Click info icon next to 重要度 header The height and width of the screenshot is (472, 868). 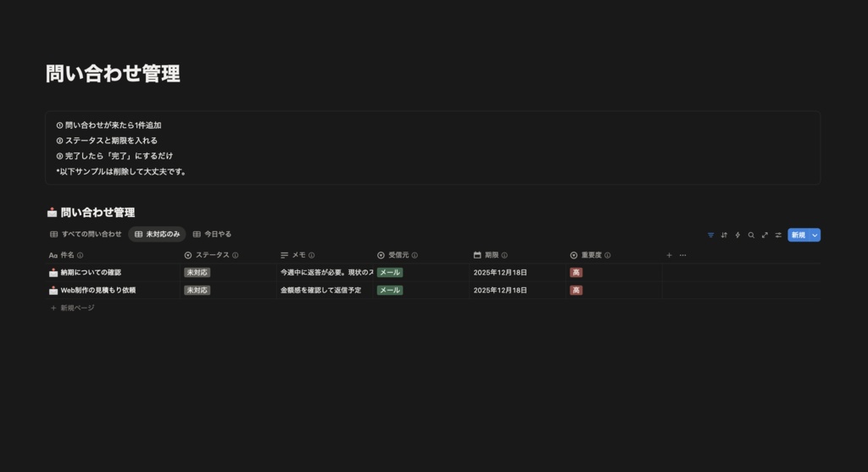pyautogui.click(x=607, y=255)
